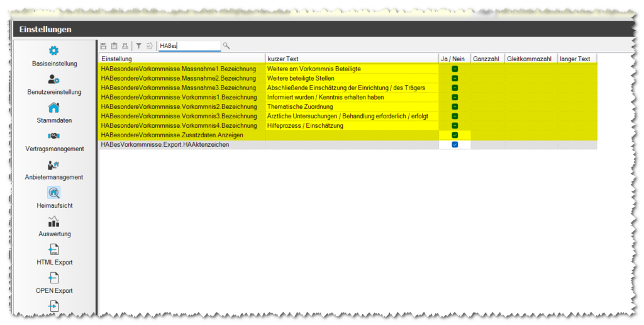Select the Heimaufsicht magnifier icon

[54, 193]
